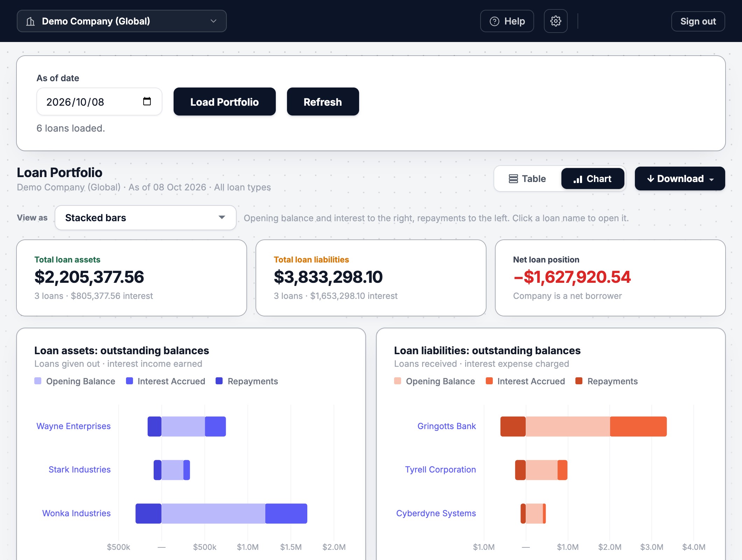This screenshot has height=560, width=742.
Task: Click liabilities Interest Accrued legend swatch
Action: (489, 381)
